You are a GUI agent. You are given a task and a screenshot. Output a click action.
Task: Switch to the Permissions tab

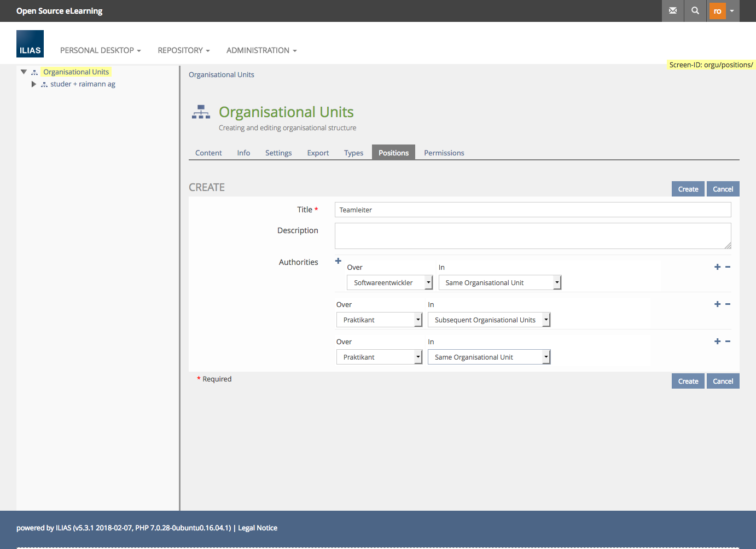tap(444, 153)
